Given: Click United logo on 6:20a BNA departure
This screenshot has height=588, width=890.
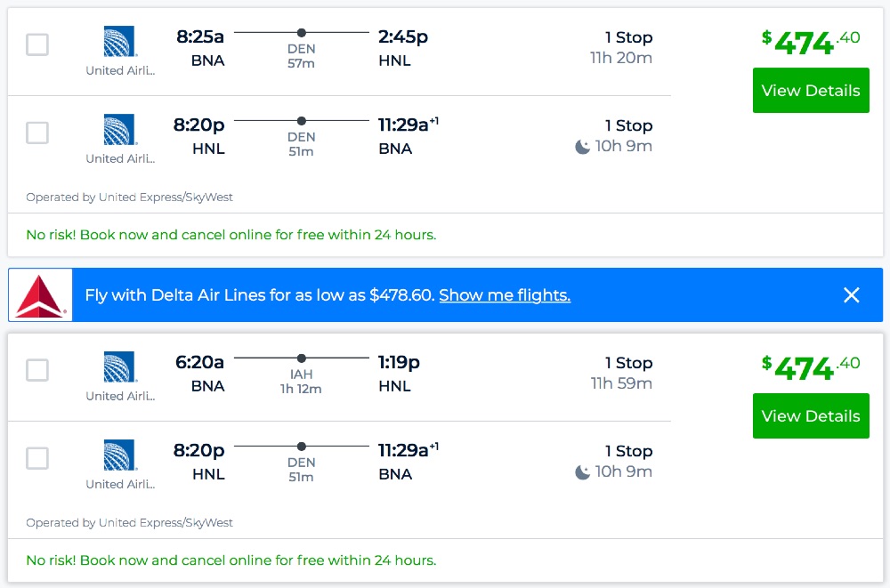Looking at the screenshot, I should 119,367.
